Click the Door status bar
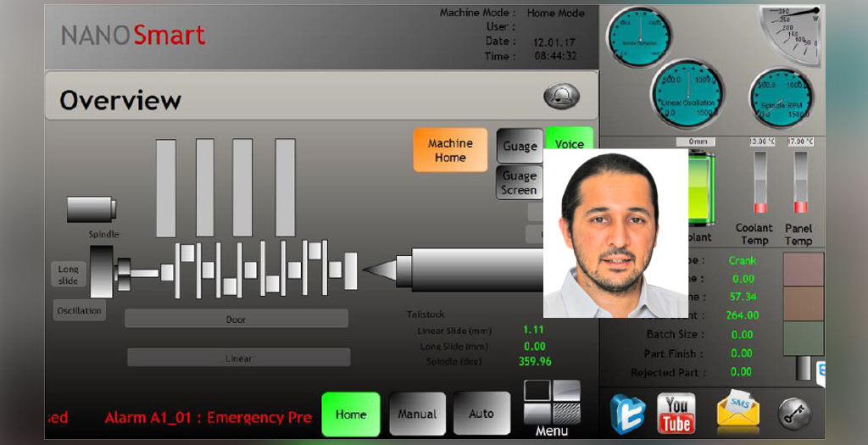 click(x=236, y=319)
